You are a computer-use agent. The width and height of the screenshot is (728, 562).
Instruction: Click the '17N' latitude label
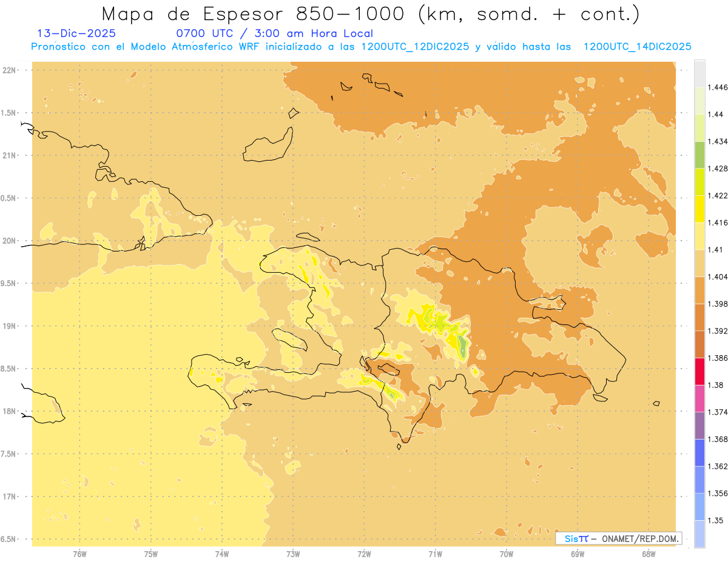9,497
